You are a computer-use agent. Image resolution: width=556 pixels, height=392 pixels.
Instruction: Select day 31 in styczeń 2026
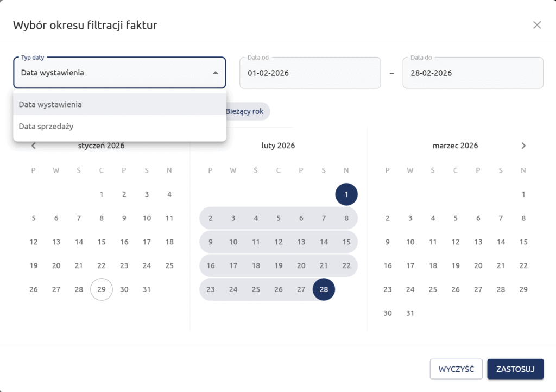click(x=147, y=289)
